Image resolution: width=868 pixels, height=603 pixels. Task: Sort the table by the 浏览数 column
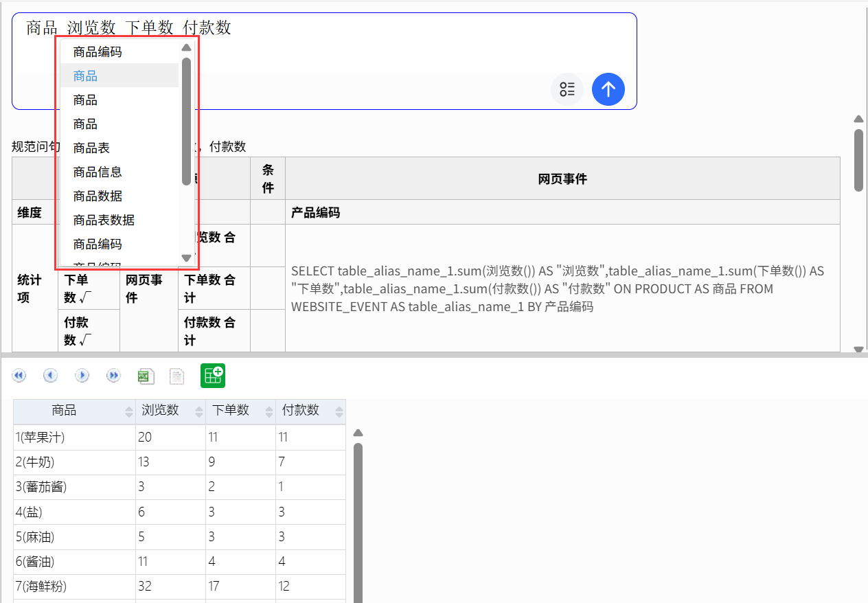[x=199, y=411]
